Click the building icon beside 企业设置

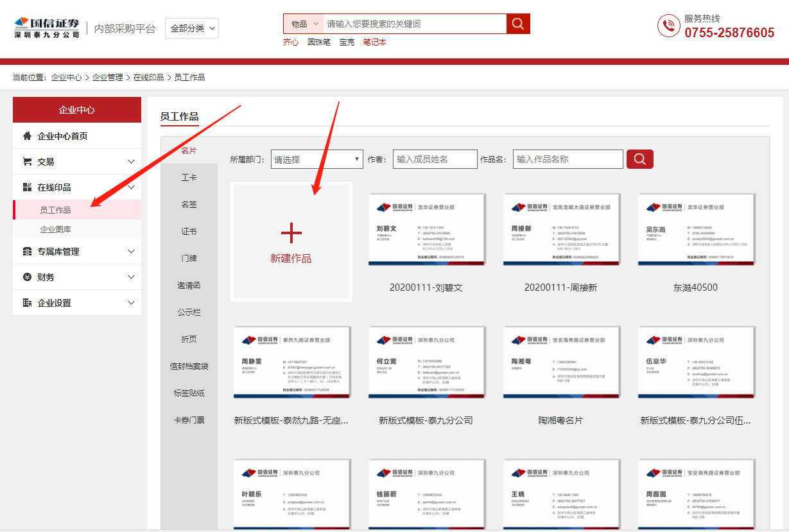tap(28, 303)
